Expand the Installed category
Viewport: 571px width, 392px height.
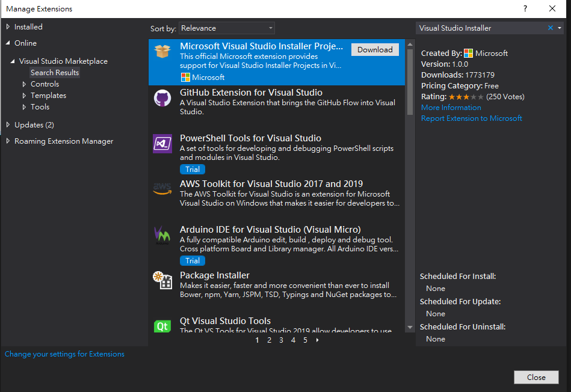[x=8, y=26]
